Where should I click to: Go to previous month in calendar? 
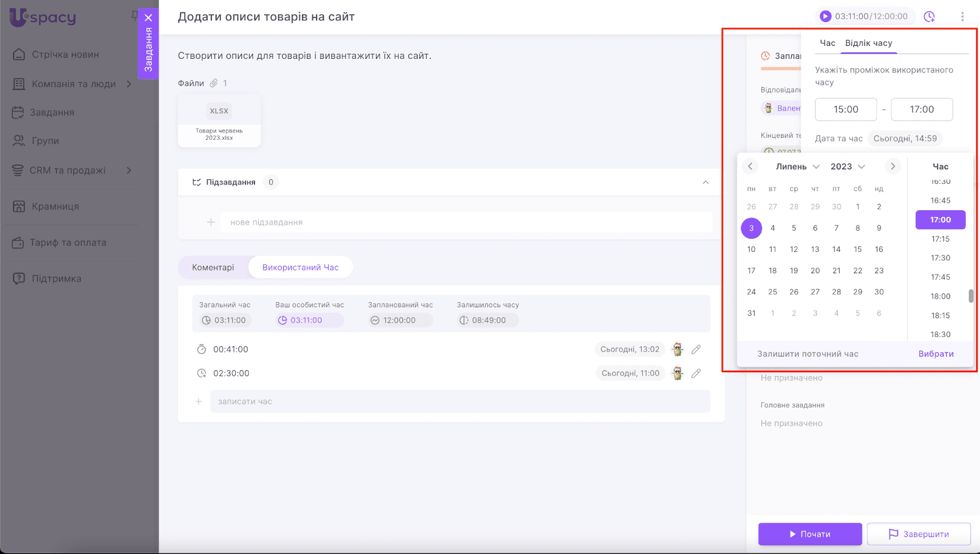pyautogui.click(x=750, y=166)
